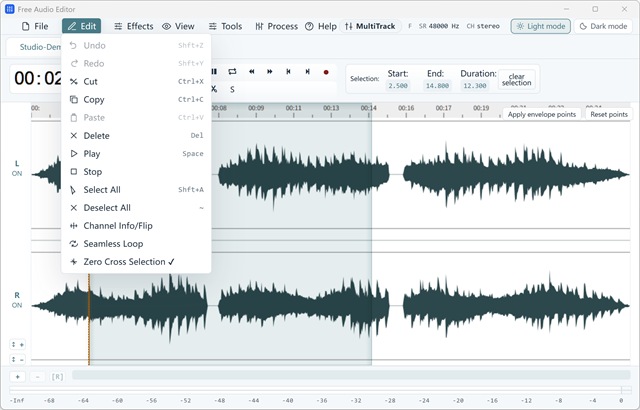
Task: Increase vertical zoom with arrows plus button
Action: click(18, 345)
